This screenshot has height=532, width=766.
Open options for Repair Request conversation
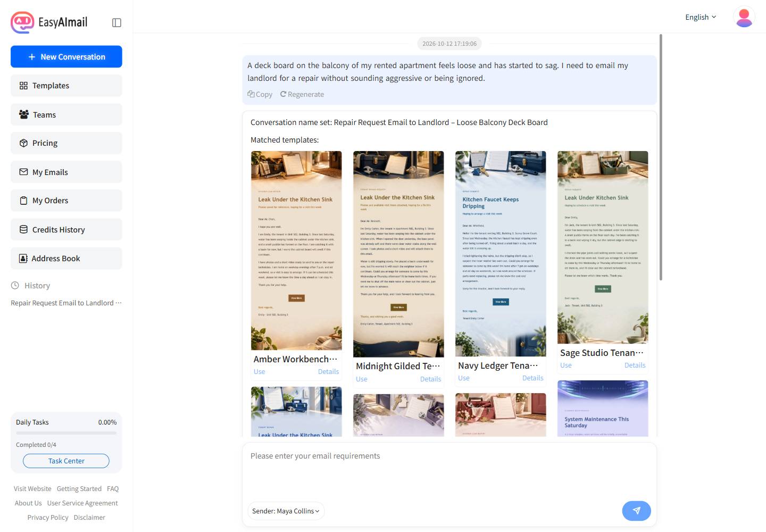point(119,303)
